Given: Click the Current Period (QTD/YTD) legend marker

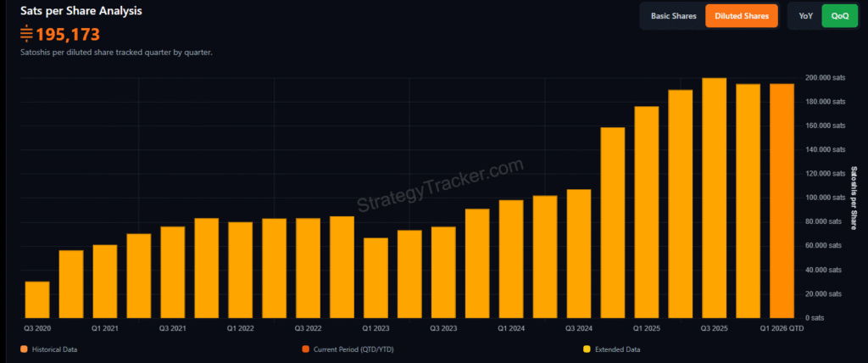Looking at the screenshot, I should (x=305, y=349).
